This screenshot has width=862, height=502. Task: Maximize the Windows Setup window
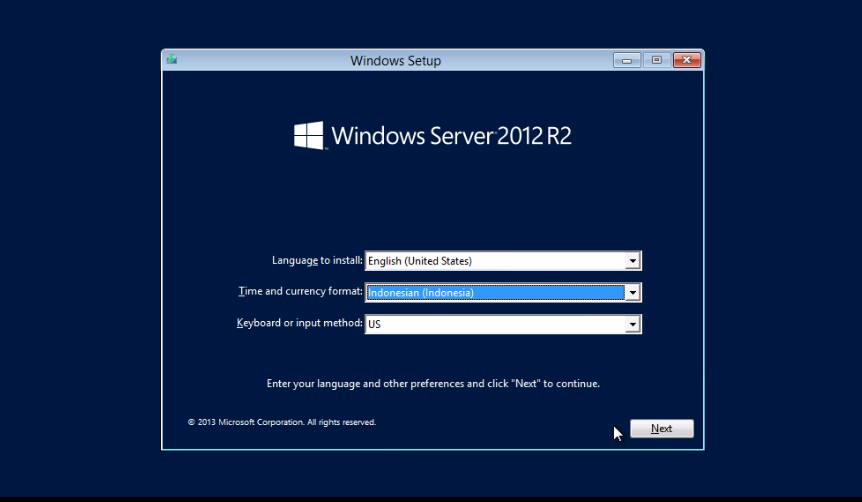(x=656, y=60)
